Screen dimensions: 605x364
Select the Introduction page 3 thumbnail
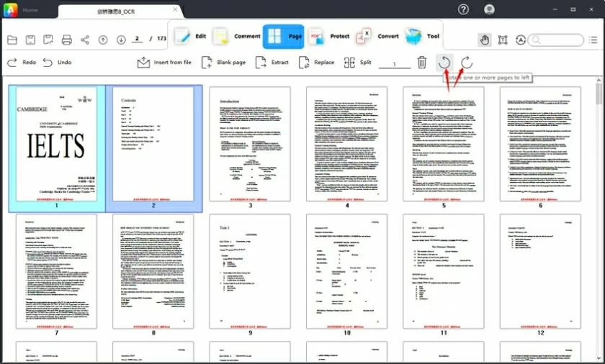250,144
